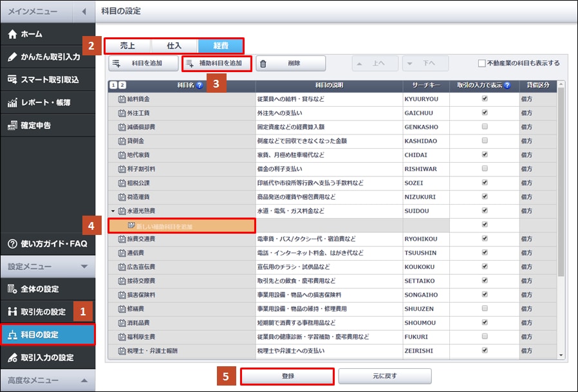Click the 登録 button
This screenshot has height=392, width=578.
(287, 376)
